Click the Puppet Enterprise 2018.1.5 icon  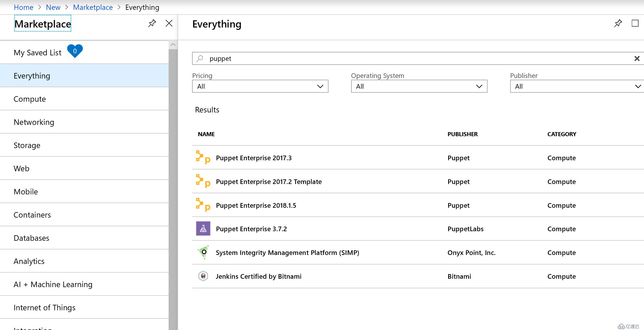(203, 205)
